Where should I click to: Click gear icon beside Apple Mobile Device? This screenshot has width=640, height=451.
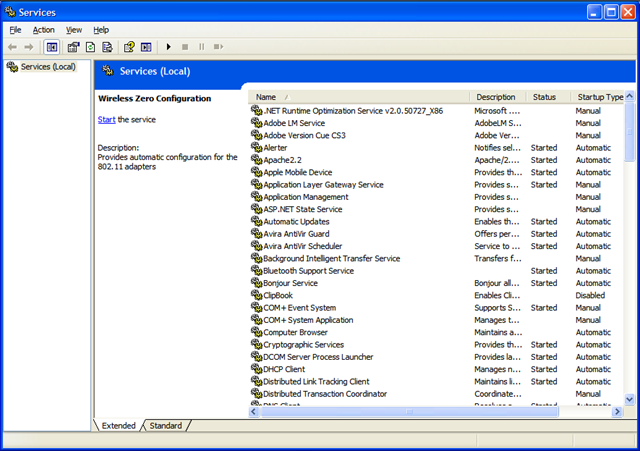[256, 171]
